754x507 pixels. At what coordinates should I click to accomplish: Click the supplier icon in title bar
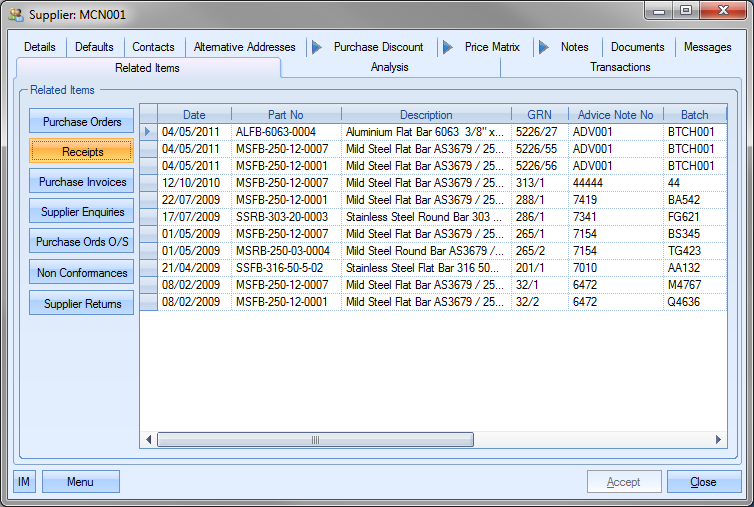(15, 13)
